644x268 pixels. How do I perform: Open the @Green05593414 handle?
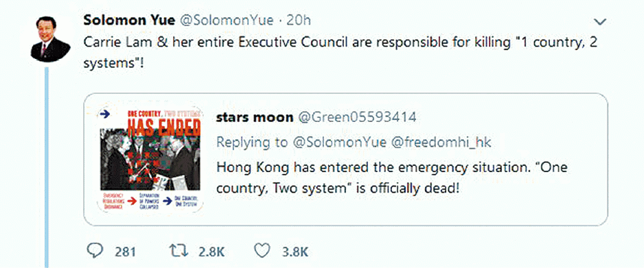(356, 118)
